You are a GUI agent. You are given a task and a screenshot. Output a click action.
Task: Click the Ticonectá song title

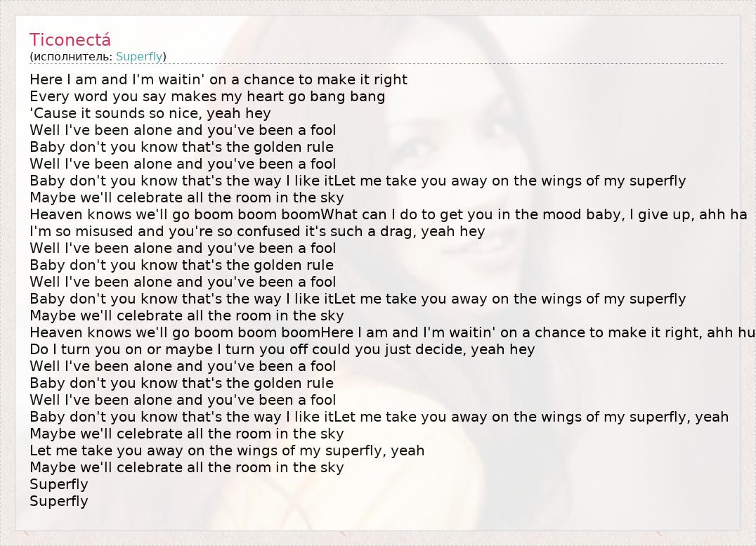pos(70,40)
